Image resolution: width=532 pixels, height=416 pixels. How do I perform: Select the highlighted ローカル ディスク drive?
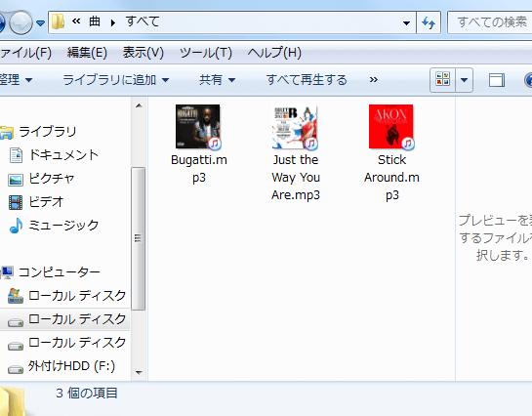[x=77, y=319]
